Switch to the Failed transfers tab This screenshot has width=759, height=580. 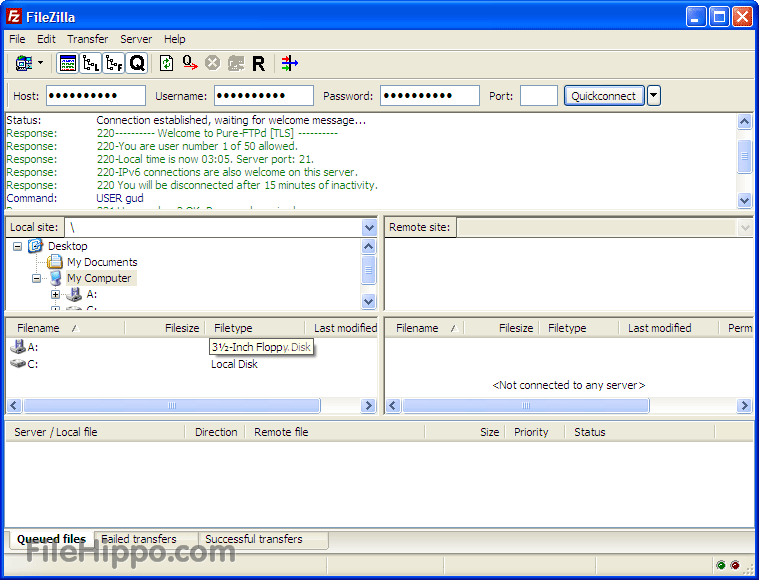point(140,539)
